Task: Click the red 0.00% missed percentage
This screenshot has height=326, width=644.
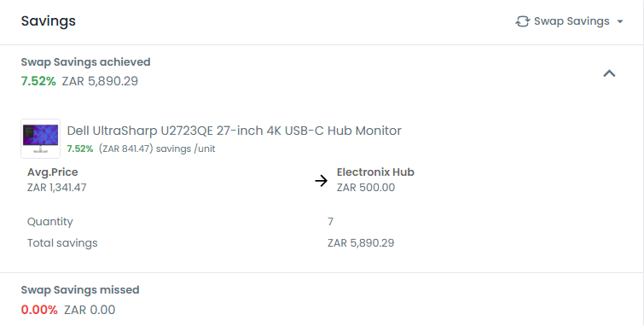Action: 39,310
